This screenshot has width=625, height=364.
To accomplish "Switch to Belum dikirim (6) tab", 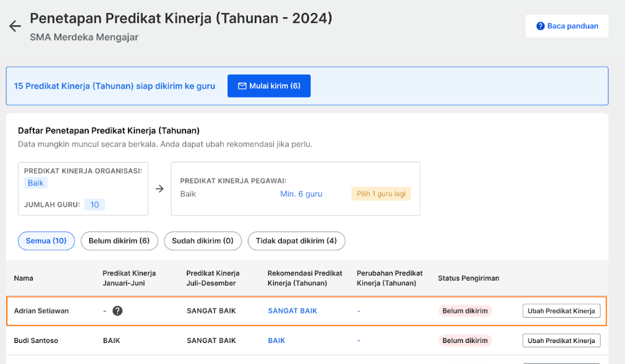I will click(x=119, y=241).
